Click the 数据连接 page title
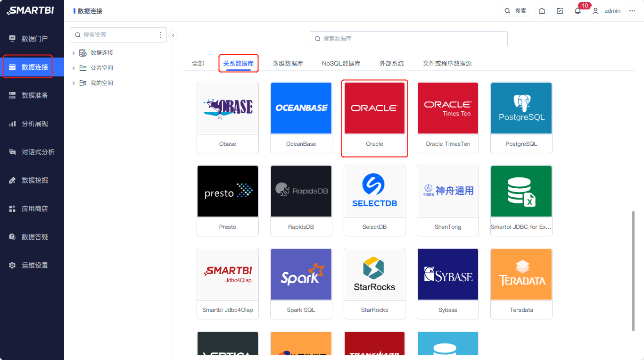The height and width of the screenshot is (360, 644). click(x=90, y=11)
